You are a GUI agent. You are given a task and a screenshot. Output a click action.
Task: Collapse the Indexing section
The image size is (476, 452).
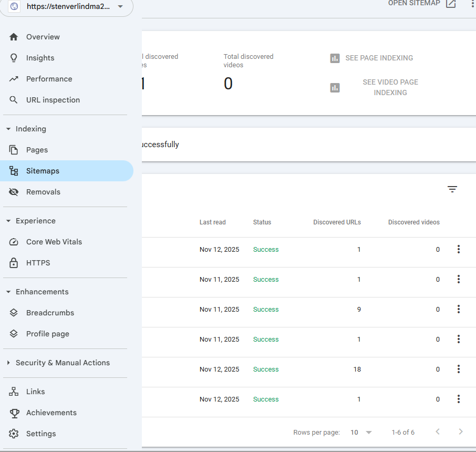[x=8, y=129]
